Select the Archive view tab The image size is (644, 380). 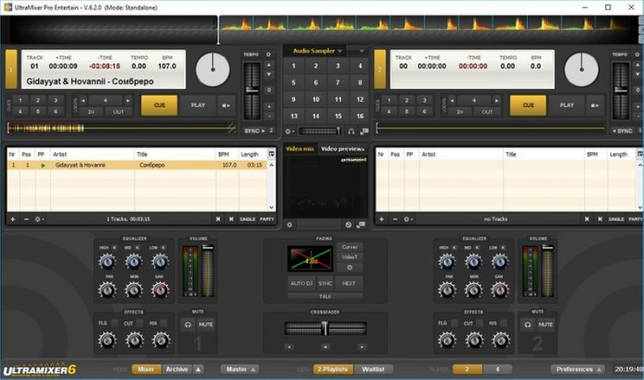[x=177, y=369]
